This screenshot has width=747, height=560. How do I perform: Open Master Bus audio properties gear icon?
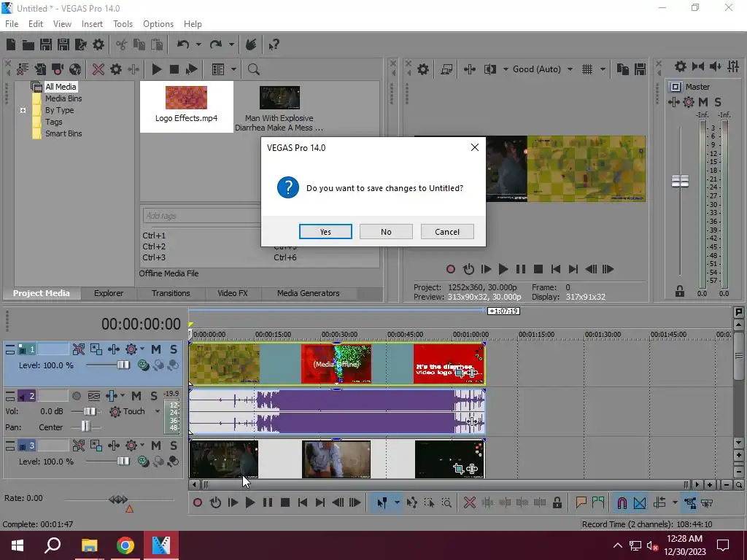[689, 102]
